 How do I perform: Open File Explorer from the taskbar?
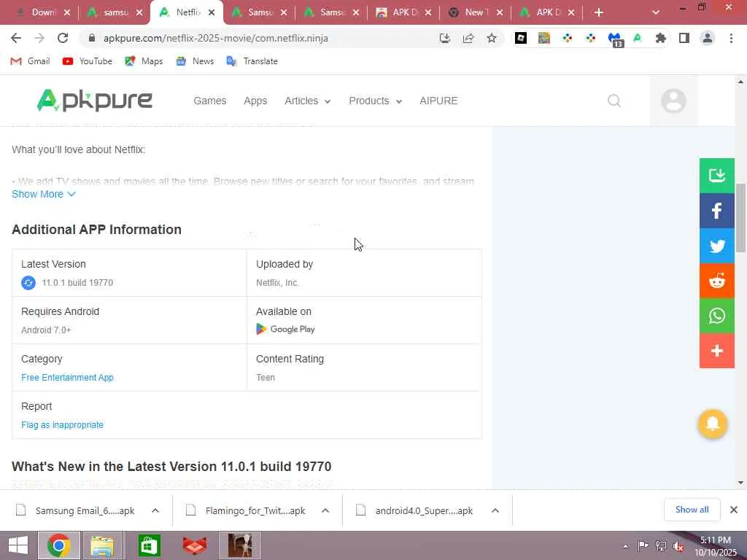click(x=103, y=545)
